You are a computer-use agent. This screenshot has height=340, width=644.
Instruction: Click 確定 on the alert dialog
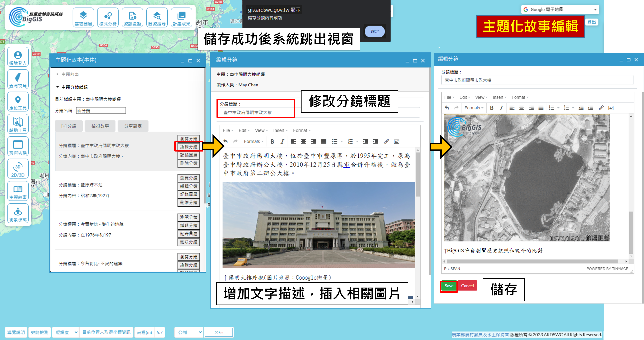coord(374,31)
